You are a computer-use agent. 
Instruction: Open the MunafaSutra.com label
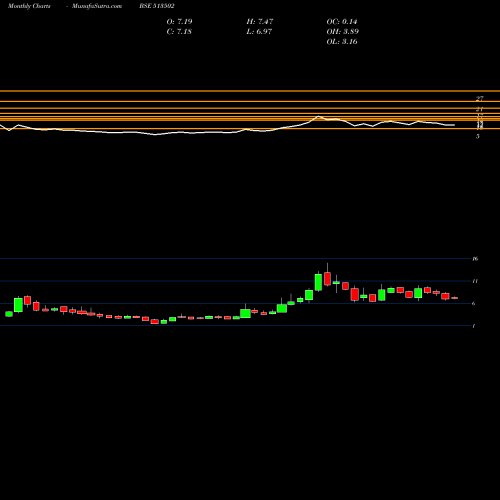(x=97, y=6)
